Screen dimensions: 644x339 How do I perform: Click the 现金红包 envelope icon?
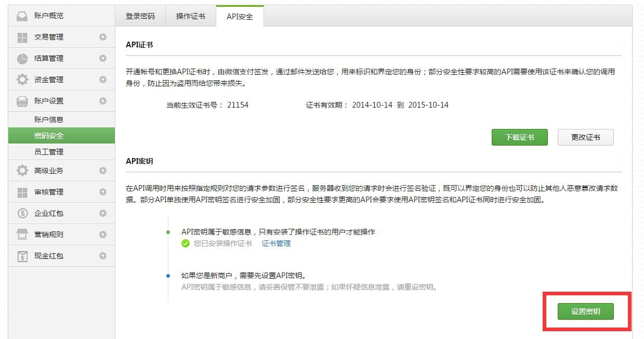(22, 256)
